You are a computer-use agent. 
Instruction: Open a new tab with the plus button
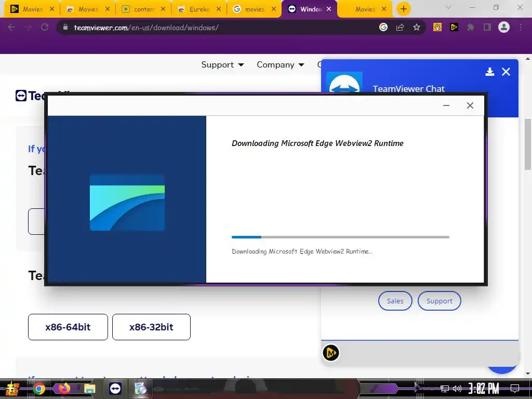tap(403, 9)
